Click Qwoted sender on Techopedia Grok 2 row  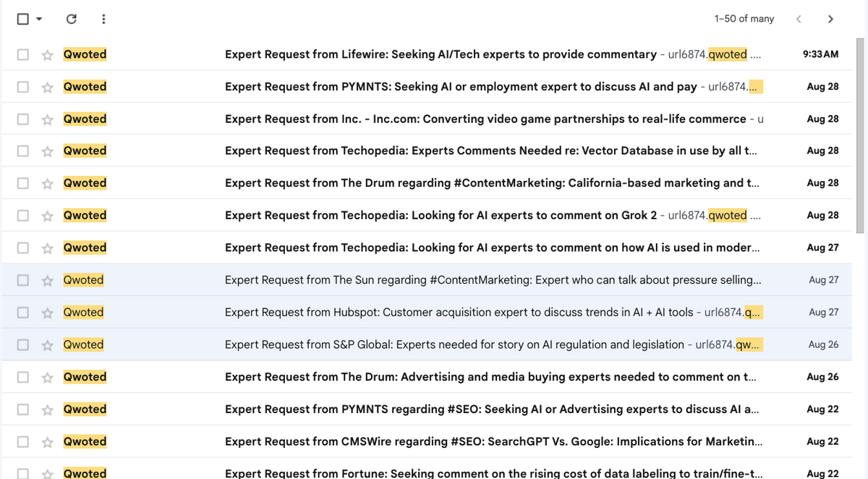tap(85, 216)
